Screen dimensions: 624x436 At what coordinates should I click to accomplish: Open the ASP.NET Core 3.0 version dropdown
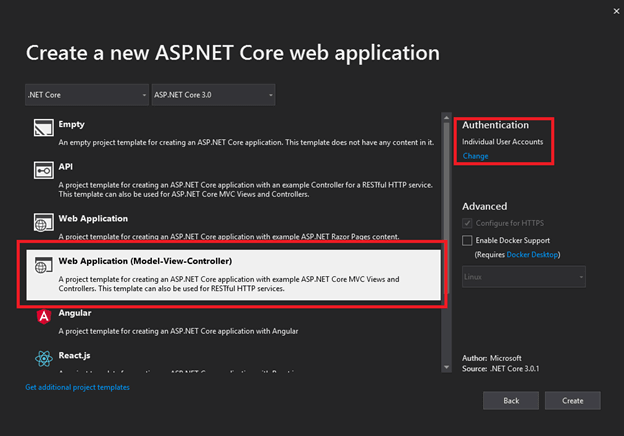coord(213,96)
